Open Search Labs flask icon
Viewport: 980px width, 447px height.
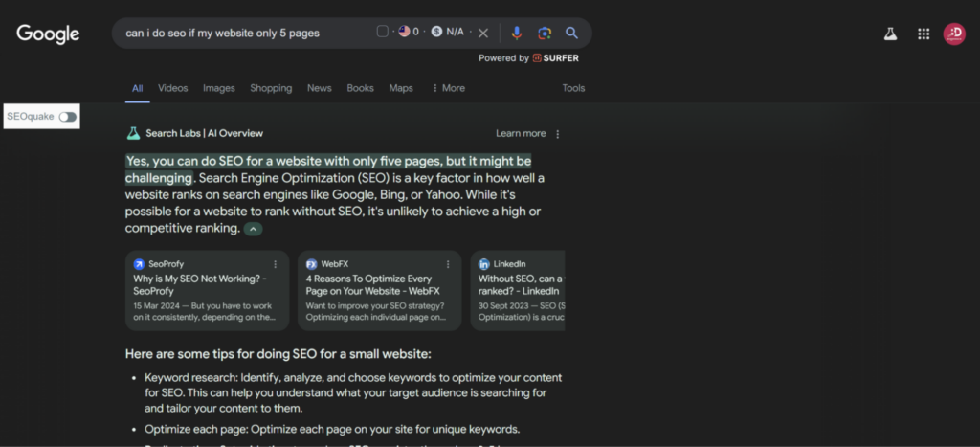pos(891,34)
